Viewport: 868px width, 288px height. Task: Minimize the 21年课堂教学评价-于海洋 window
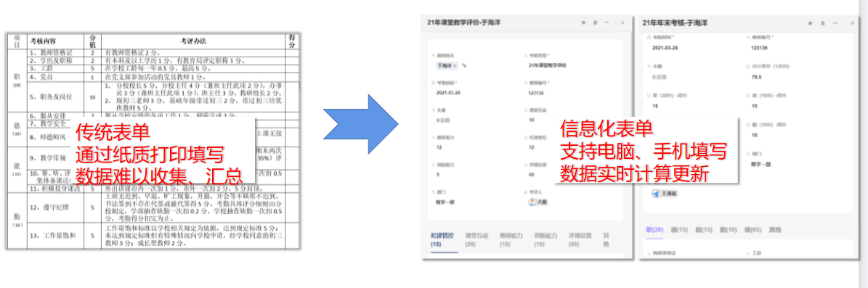coord(607,22)
